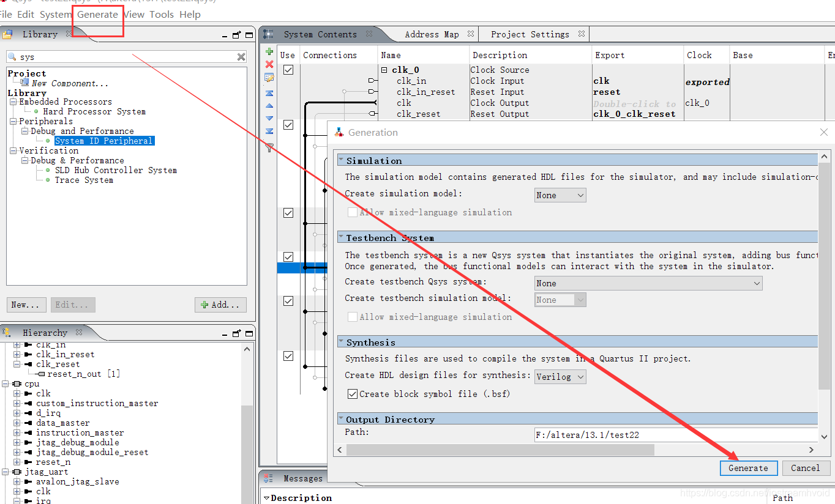Open Create simulation model dropdown
The image size is (835, 504).
pyautogui.click(x=560, y=195)
